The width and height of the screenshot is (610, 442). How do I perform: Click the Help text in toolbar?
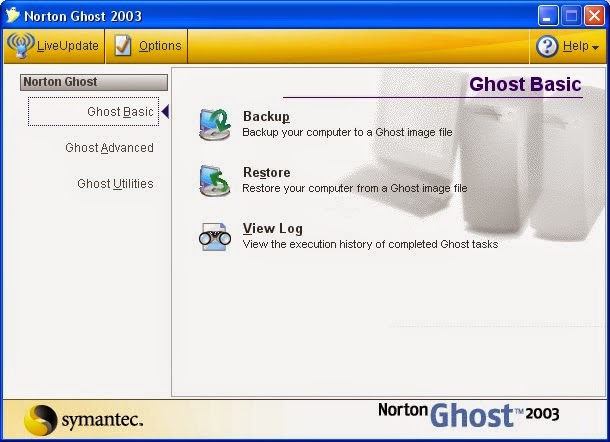576,46
